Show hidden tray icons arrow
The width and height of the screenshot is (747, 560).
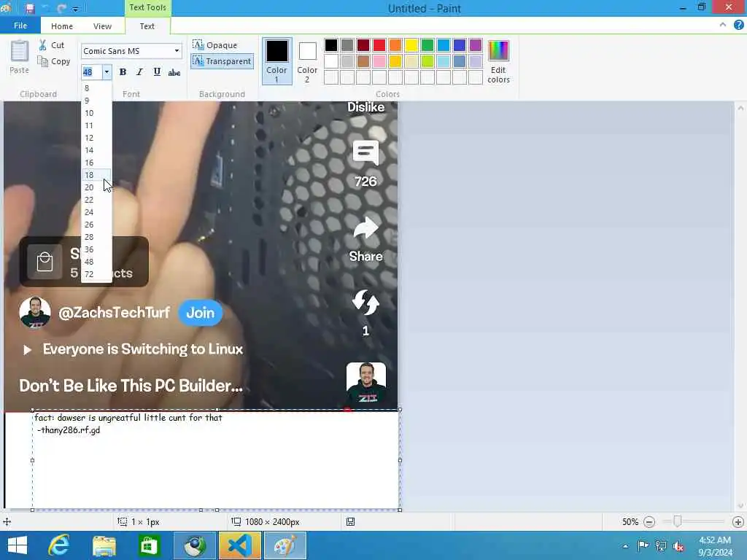[625, 545]
